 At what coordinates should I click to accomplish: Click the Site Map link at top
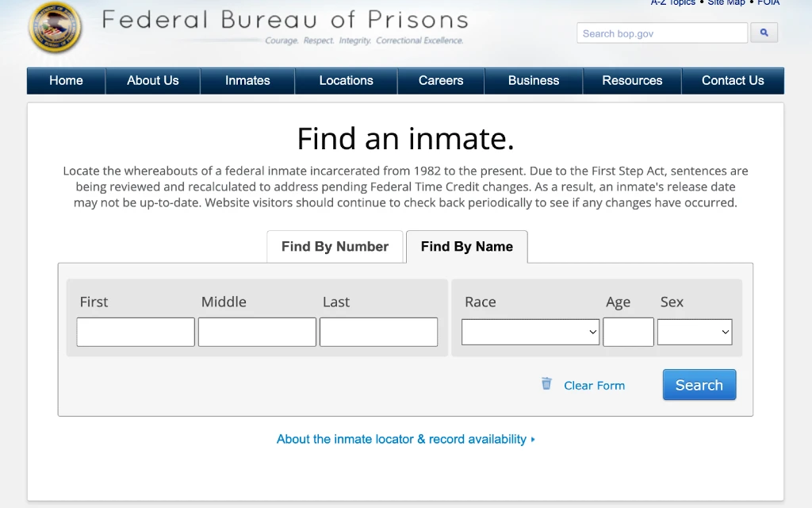[x=726, y=2]
